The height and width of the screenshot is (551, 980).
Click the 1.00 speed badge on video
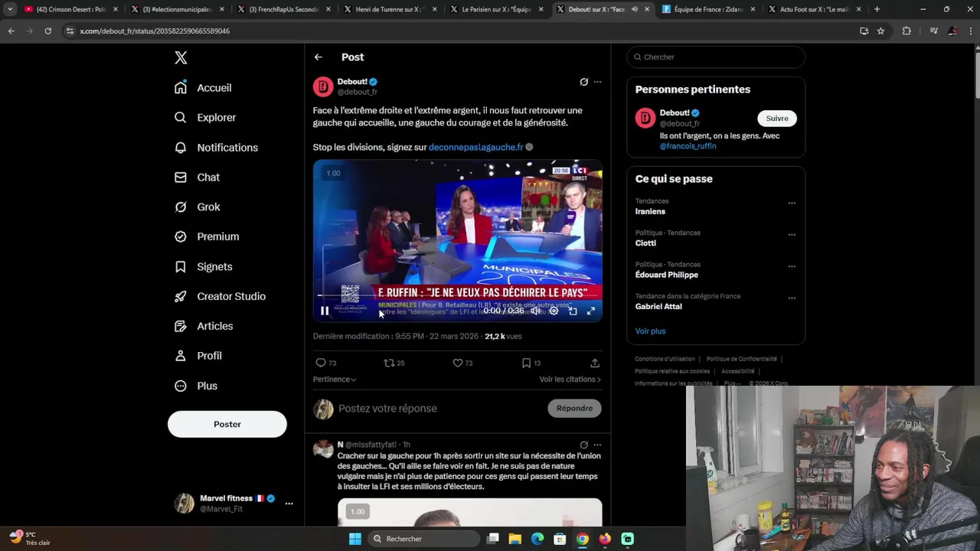(333, 173)
